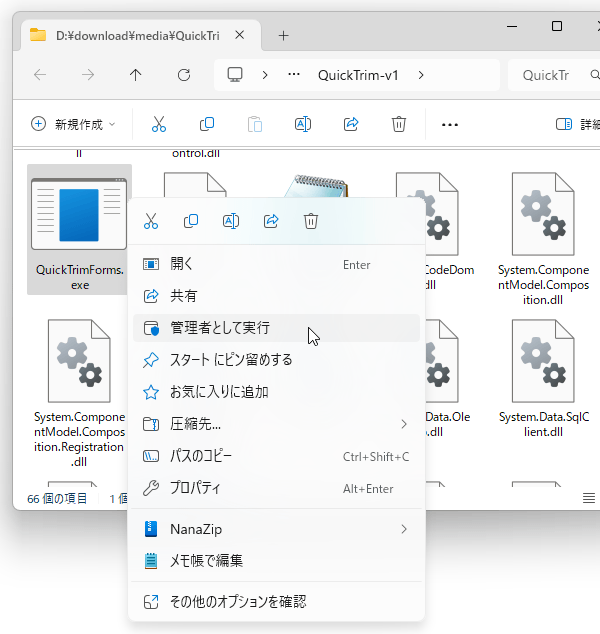Go up one folder level
This screenshot has height=634, width=600.
[135, 75]
